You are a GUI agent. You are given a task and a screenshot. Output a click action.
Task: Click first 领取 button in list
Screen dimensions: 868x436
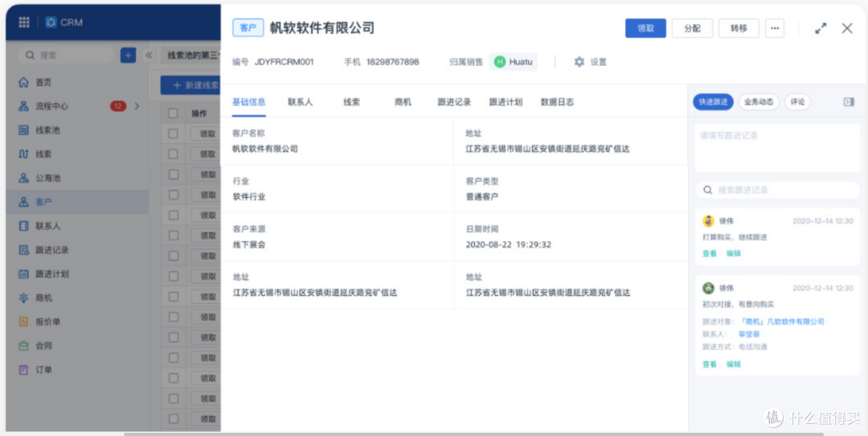207,134
